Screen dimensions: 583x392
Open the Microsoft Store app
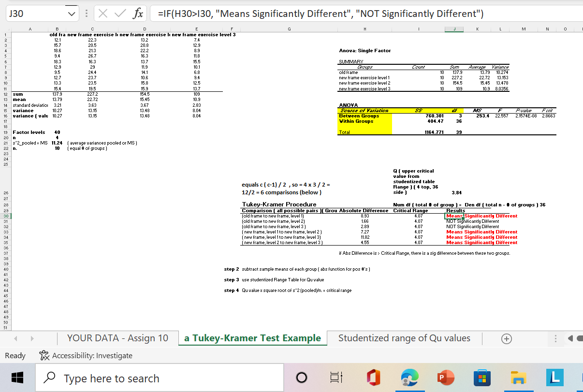click(481, 377)
